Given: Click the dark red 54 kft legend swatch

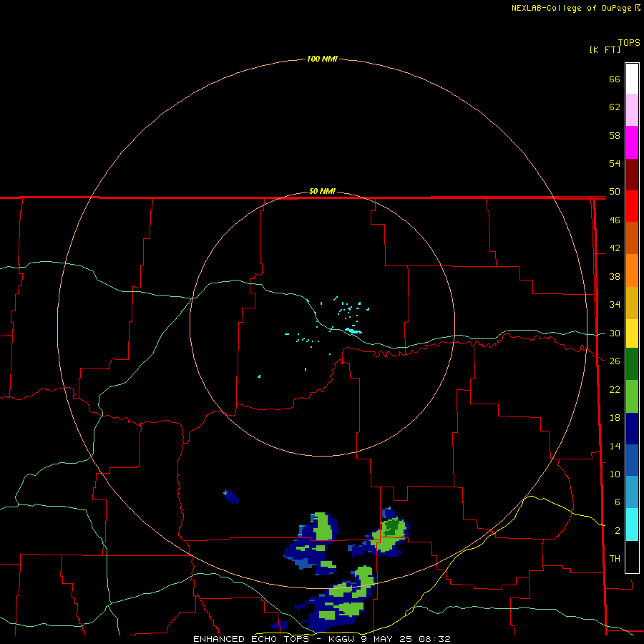Looking at the screenshot, I should [632, 175].
